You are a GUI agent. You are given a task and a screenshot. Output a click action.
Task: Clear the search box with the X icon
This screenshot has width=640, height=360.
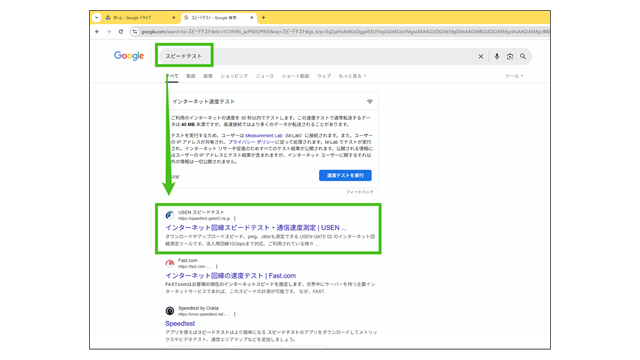(x=480, y=57)
